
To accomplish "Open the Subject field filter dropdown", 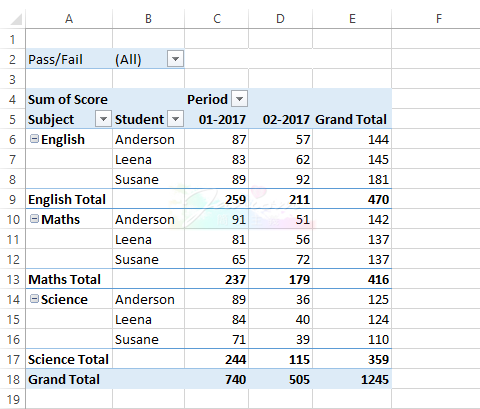I will (103, 119).
